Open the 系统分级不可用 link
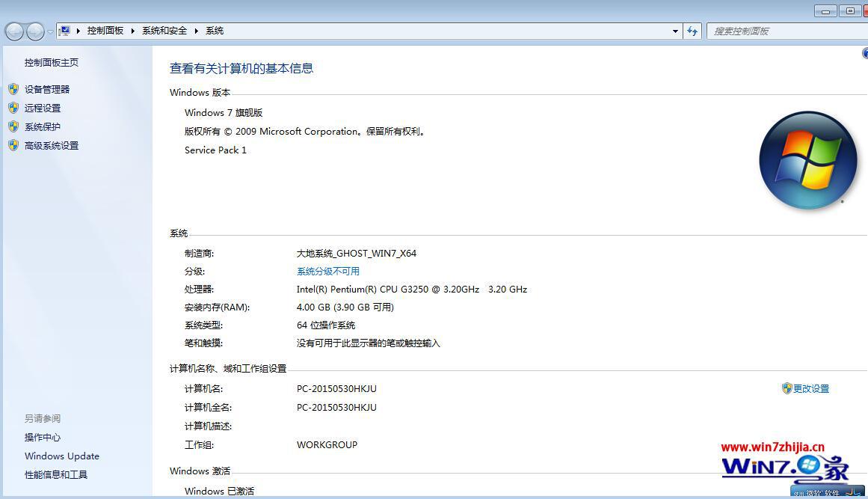The width and height of the screenshot is (868, 499). click(328, 272)
